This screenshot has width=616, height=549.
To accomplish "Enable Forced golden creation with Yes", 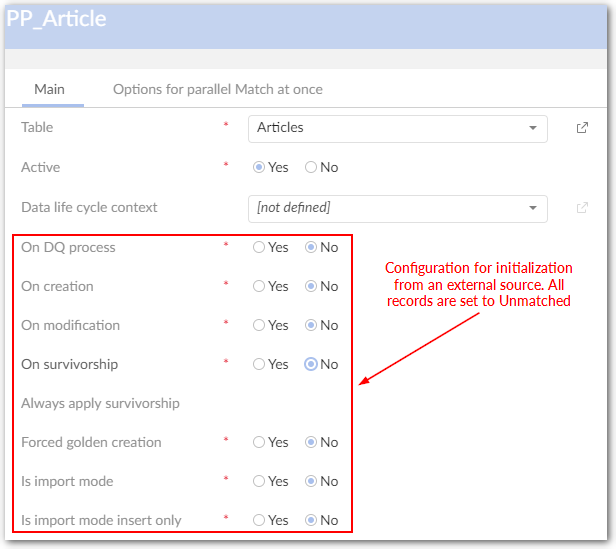I will 259,442.
